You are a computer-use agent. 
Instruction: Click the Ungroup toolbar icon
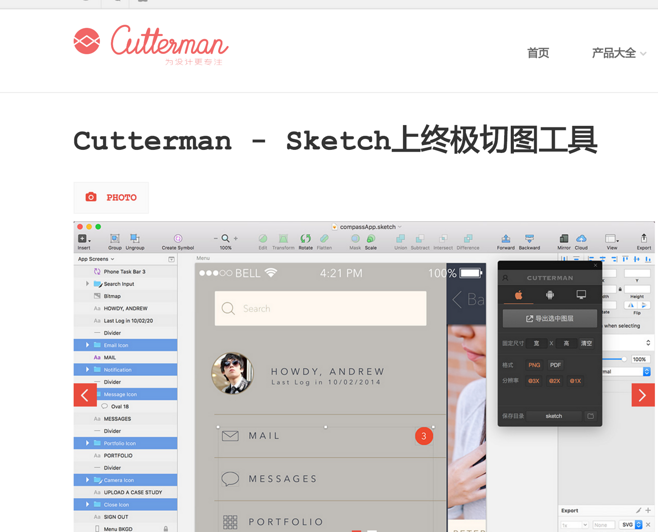135,239
